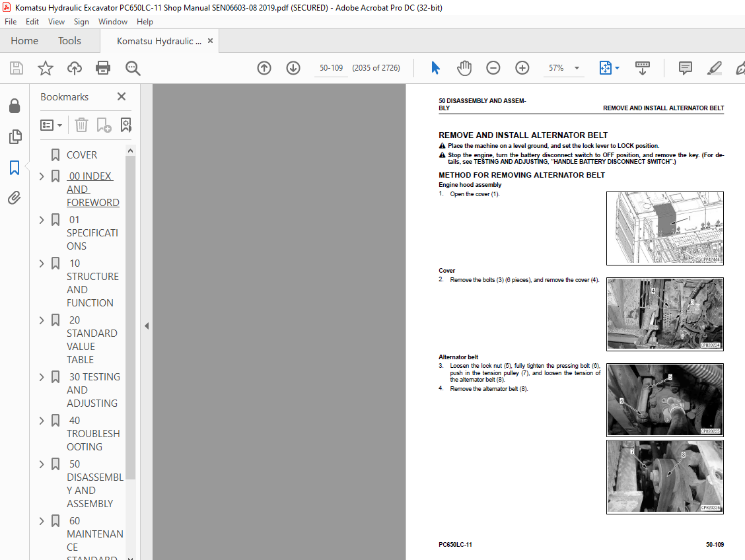Expand the 10 STRUCTURE AND FUNCTION bookmark
Image resolution: width=745 pixels, height=560 pixels.
(x=42, y=263)
